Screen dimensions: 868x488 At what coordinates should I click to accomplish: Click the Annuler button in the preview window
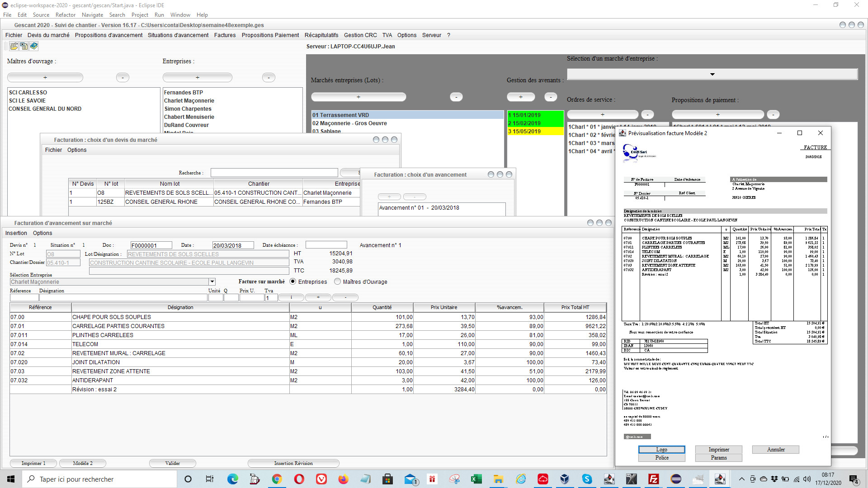coord(776,450)
